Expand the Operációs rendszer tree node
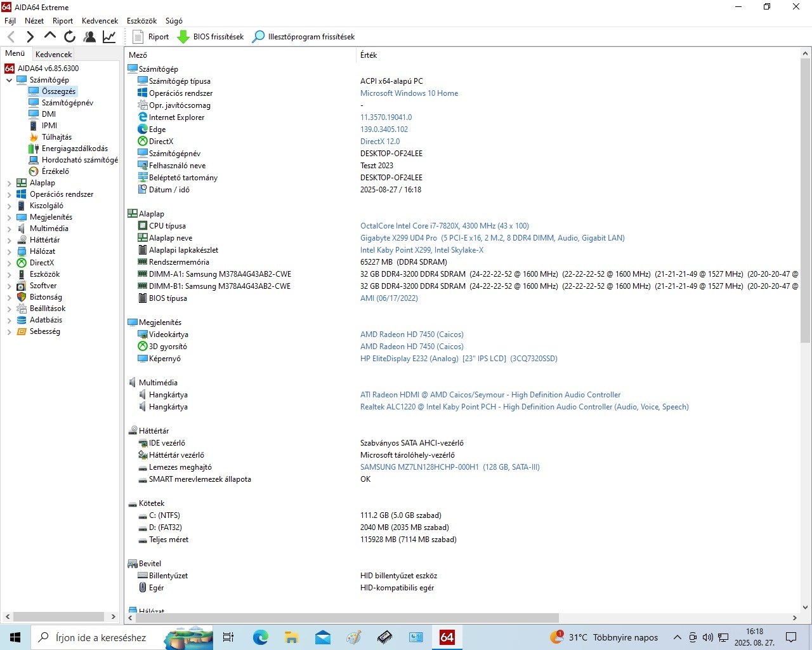 [9, 194]
